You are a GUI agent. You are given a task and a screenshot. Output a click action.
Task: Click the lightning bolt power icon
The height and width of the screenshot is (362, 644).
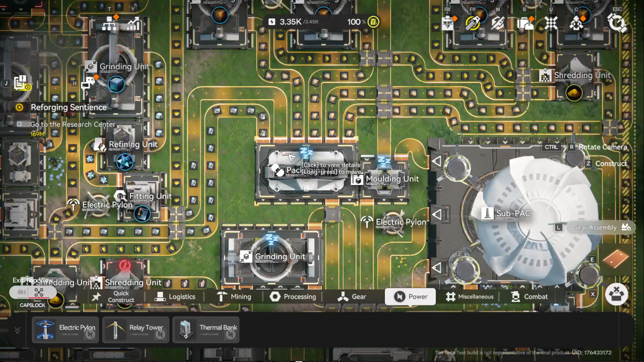pos(272,22)
